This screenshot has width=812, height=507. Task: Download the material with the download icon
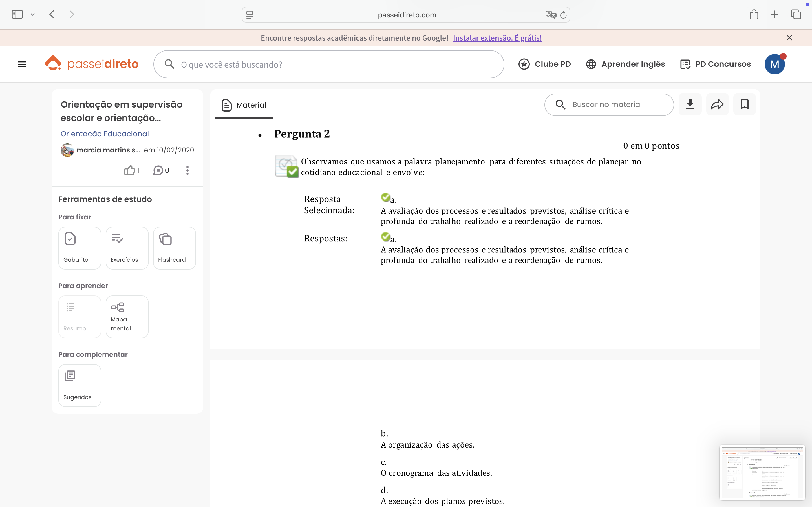690,104
